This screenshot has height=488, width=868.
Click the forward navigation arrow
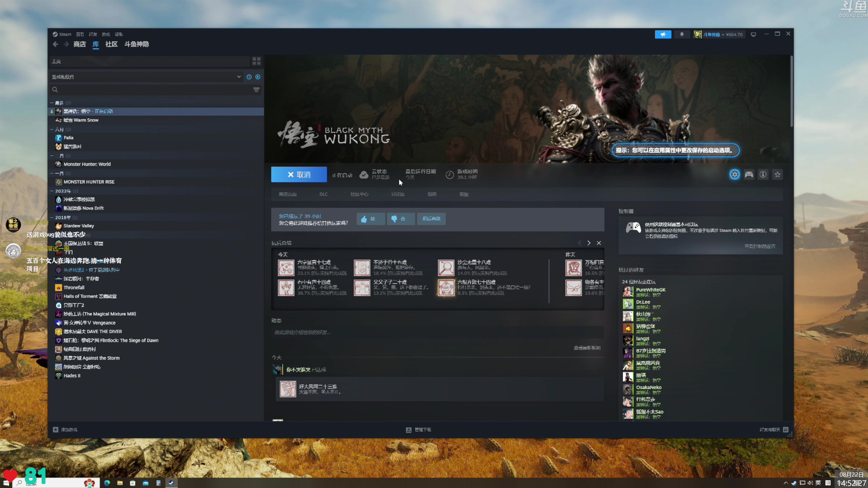click(66, 44)
